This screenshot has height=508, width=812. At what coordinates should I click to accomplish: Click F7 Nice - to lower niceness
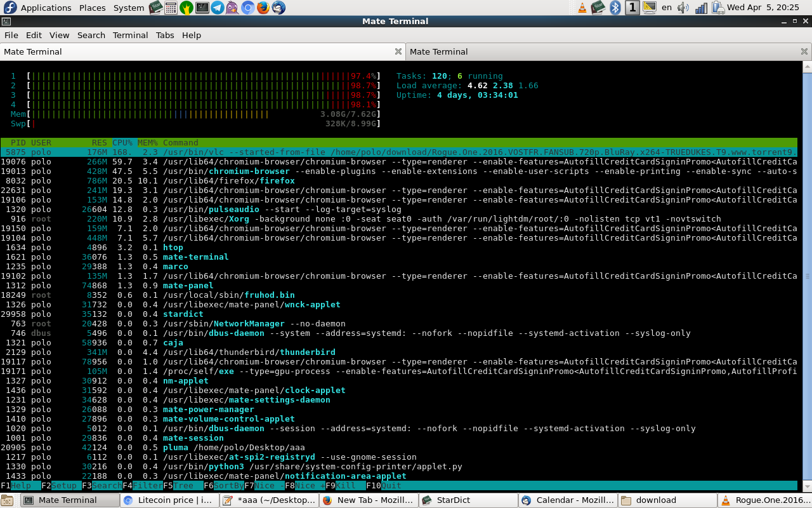coord(265,486)
